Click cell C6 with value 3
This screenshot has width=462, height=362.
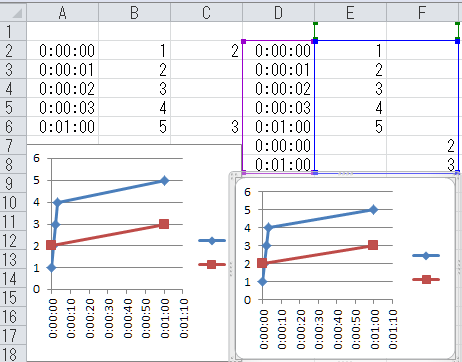pyautogui.click(x=207, y=126)
